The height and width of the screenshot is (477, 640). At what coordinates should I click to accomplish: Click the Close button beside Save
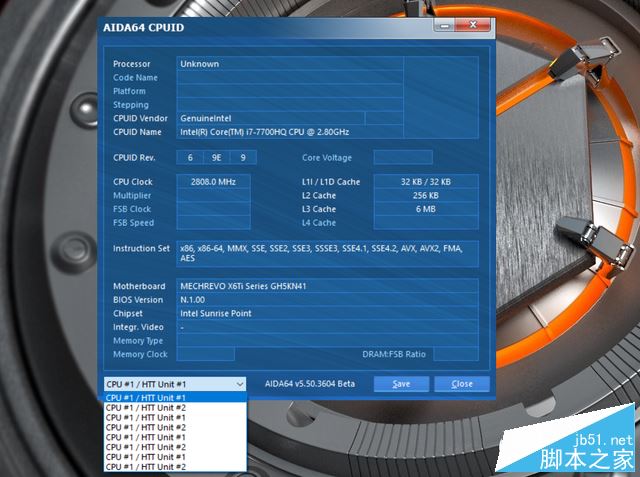(462, 384)
